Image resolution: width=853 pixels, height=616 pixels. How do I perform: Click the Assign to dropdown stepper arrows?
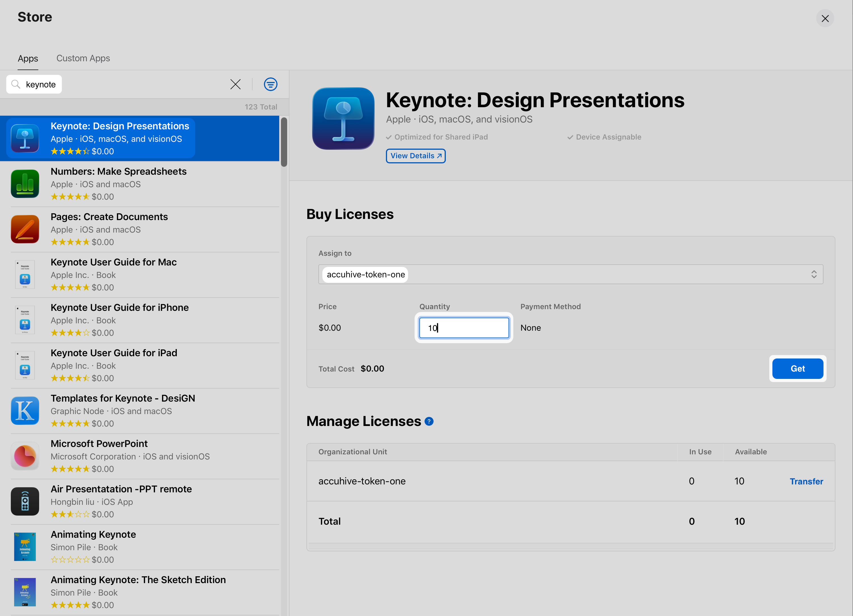814,274
